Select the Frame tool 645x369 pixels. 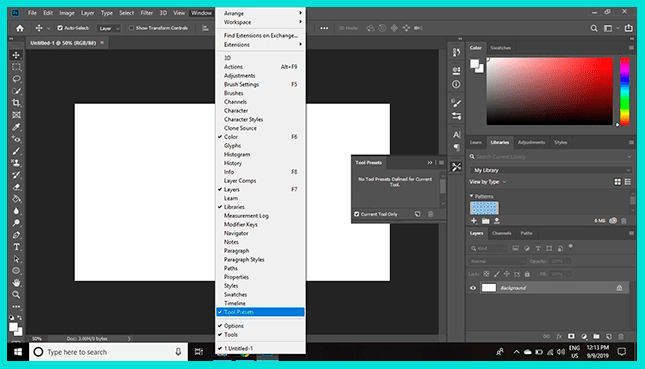point(16,115)
